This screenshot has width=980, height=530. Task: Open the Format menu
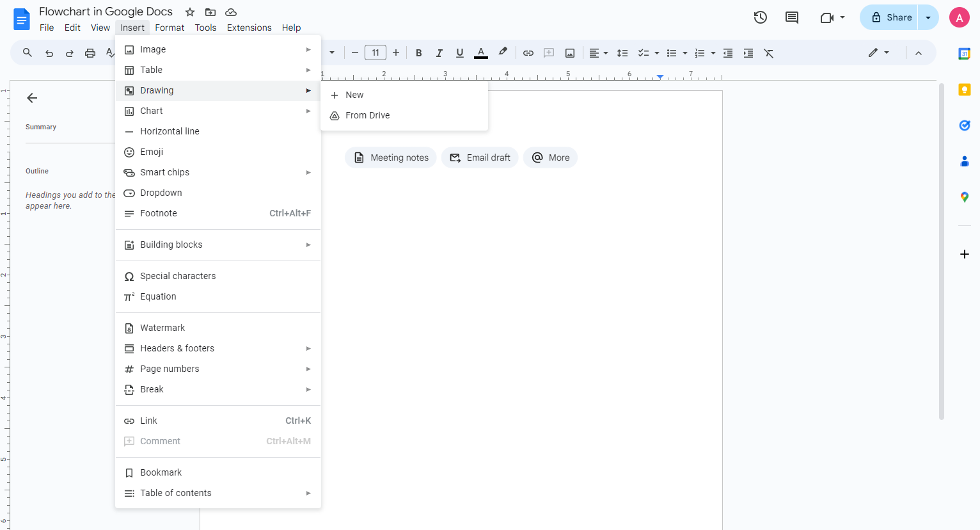click(170, 28)
